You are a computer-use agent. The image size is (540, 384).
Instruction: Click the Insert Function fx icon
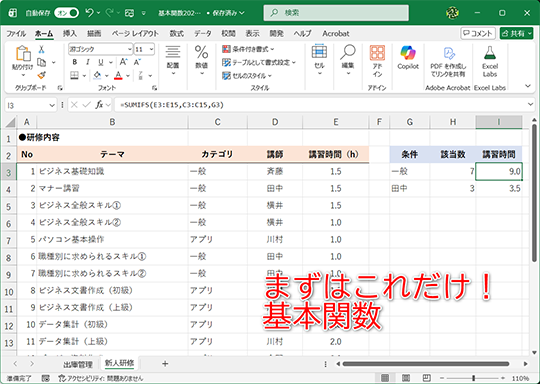click(99, 105)
